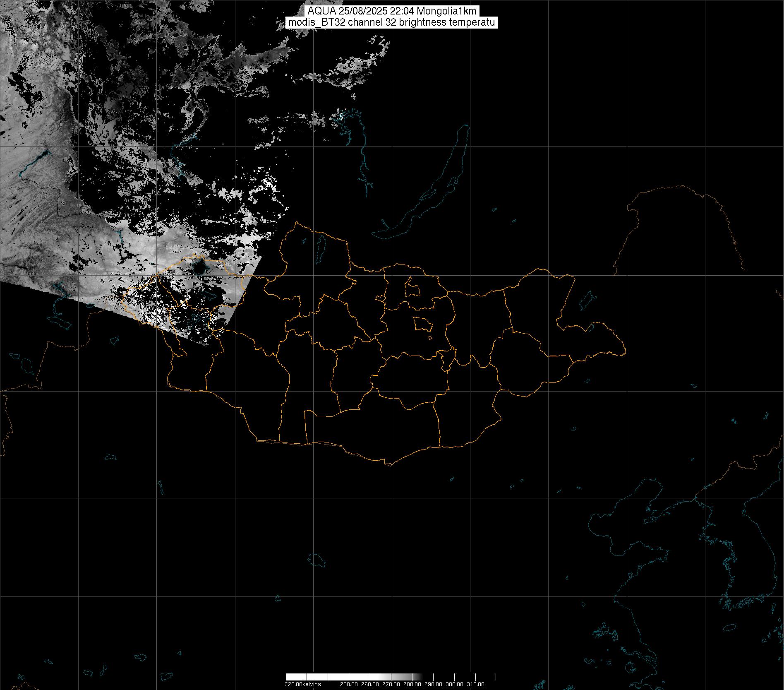Click the modis_BT32 channel 32 brightness subtitle
This screenshot has height=690, width=784.
point(391,22)
